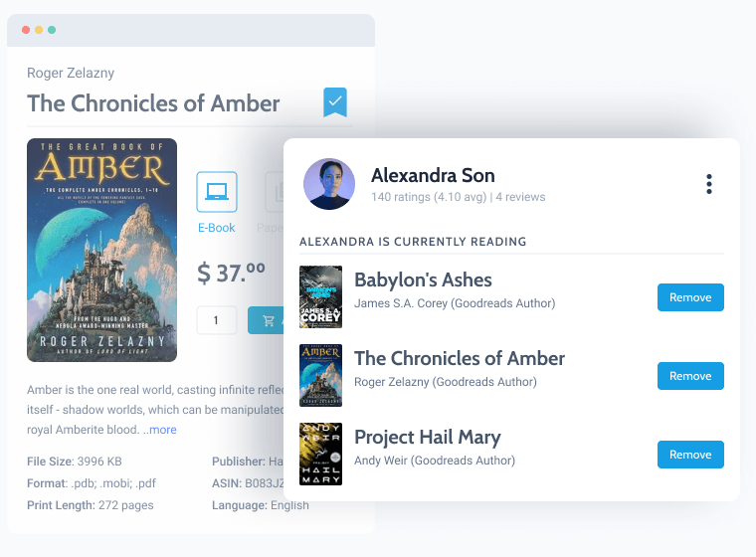
Task: Remove Babylon's Ashes from the reading list
Action: (690, 297)
